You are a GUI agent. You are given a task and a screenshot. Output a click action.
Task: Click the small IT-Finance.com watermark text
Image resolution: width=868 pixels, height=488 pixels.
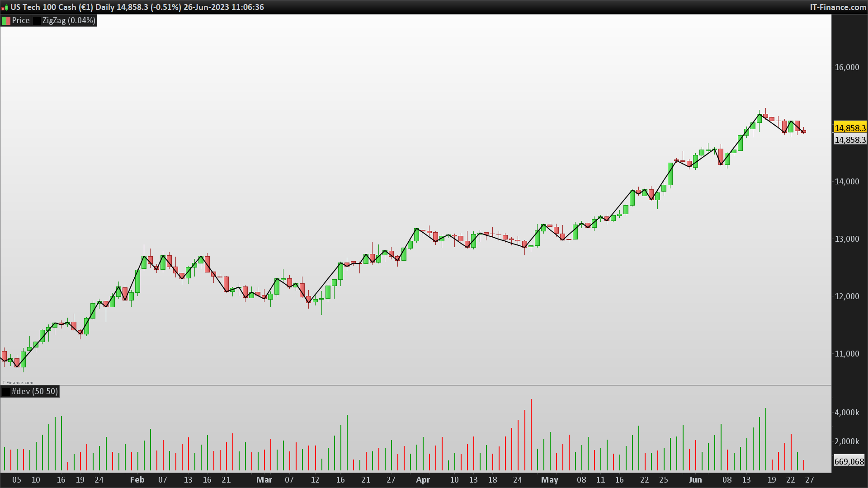17,382
